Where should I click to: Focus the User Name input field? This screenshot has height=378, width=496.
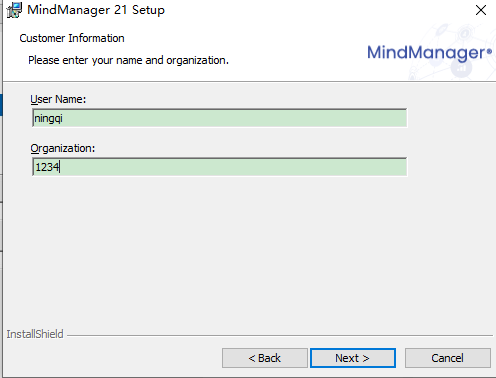[x=220, y=118]
